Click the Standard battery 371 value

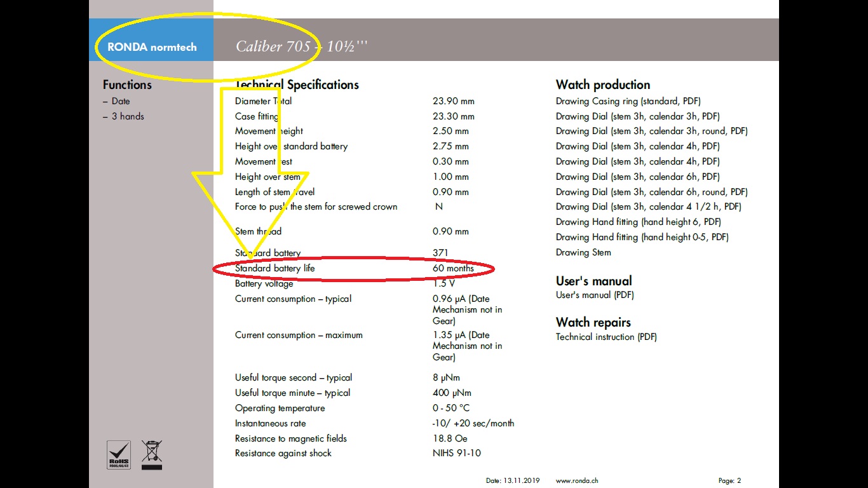tap(440, 253)
